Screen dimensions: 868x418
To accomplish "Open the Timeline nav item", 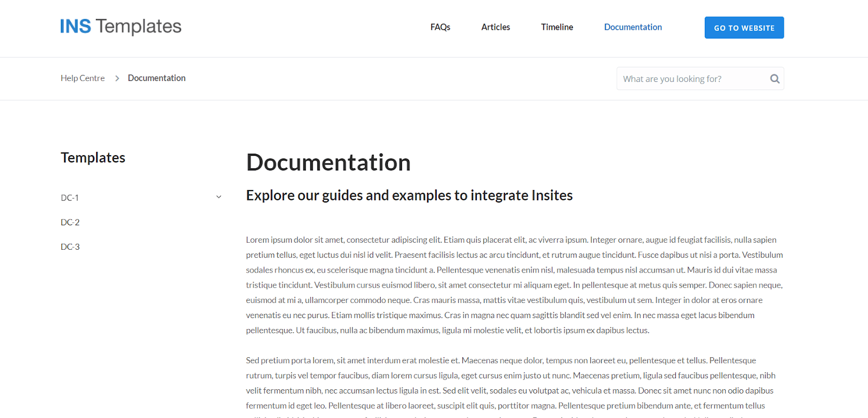I will 557,27.
